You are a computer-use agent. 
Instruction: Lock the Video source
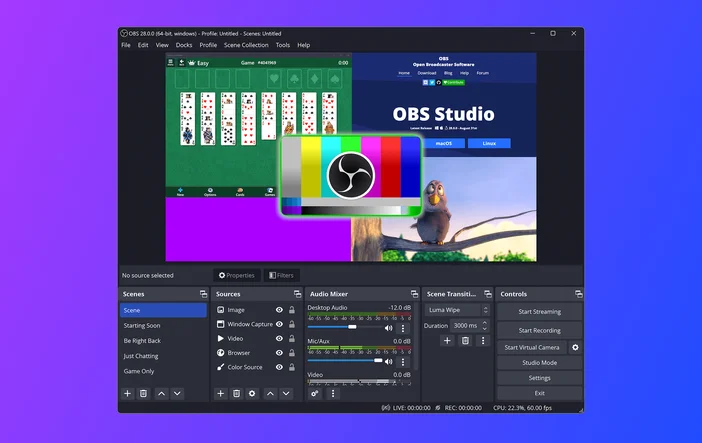[x=292, y=338]
